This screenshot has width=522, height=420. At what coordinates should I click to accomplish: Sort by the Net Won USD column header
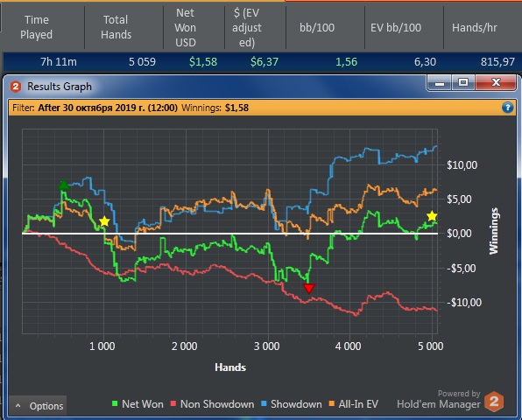coord(186,27)
